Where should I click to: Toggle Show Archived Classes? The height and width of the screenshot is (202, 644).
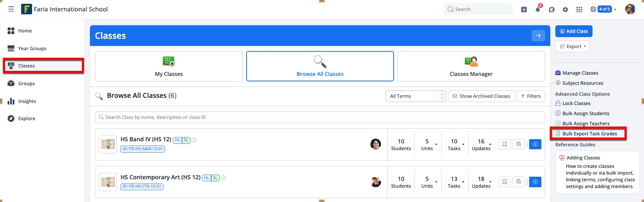tap(481, 96)
